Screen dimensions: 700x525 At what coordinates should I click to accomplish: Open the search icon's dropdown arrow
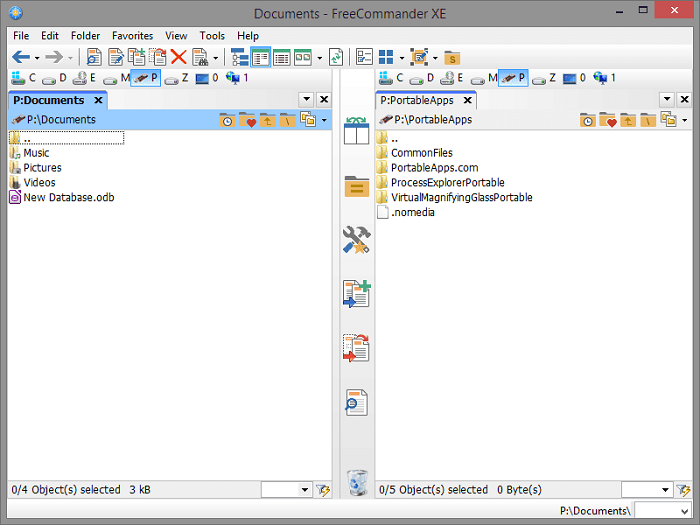click(x=215, y=58)
